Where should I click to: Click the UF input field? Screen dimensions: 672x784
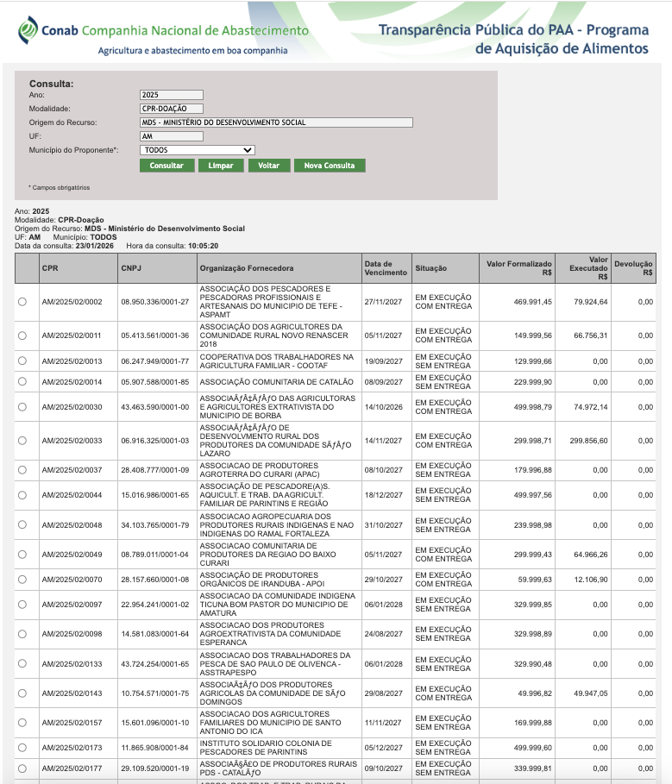click(172, 136)
